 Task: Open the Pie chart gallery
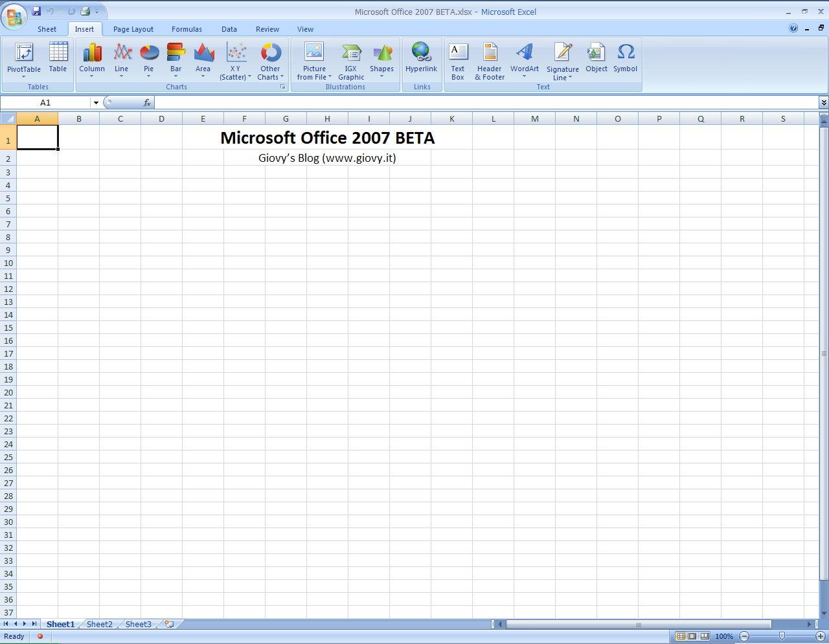[149, 60]
